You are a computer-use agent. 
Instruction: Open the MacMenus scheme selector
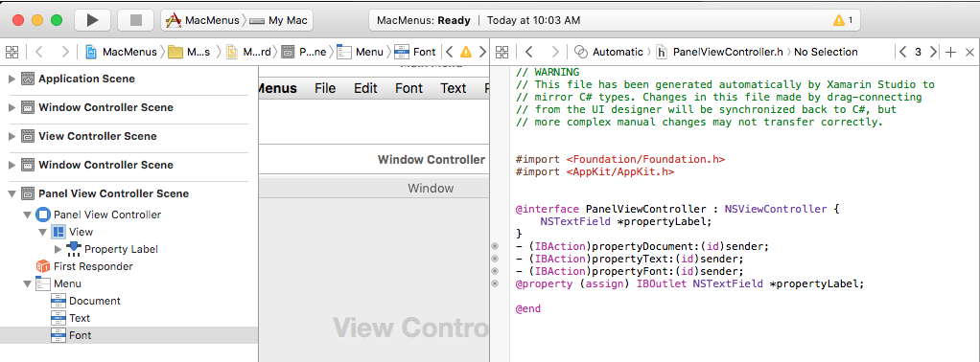tap(202, 20)
